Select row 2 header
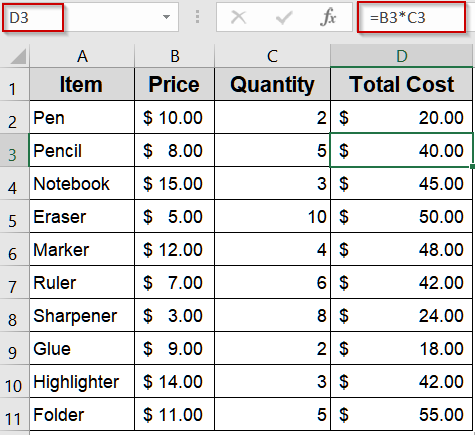This screenshot has height=435, width=475. click(x=14, y=117)
